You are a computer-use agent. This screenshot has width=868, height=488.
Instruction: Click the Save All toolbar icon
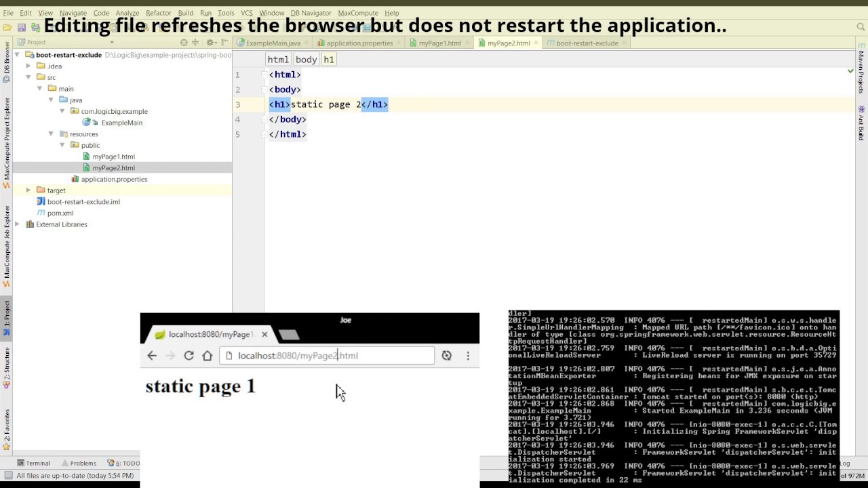tap(22, 27)
